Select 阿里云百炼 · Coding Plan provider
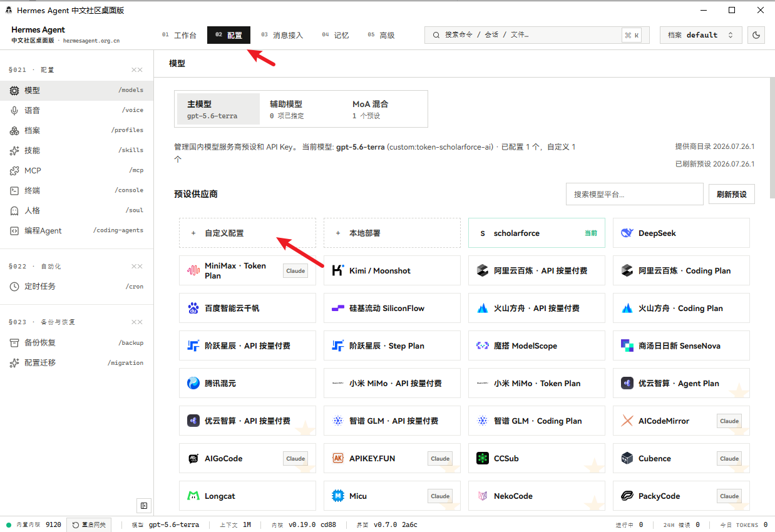The width and height of the screenshot is (775, 532). click(681, 270)
